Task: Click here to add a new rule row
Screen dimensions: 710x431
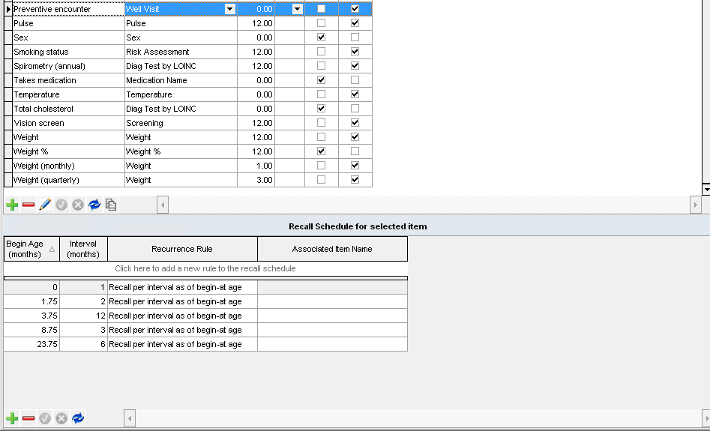Action: coord(206,268)
